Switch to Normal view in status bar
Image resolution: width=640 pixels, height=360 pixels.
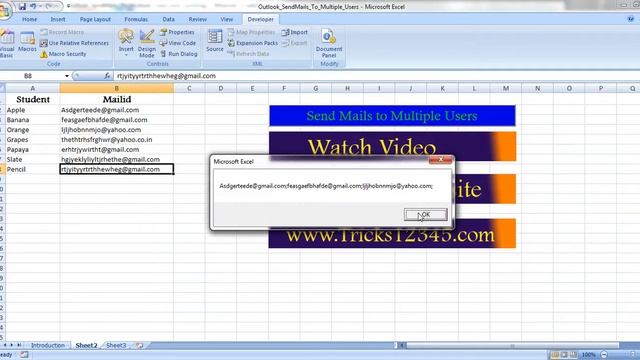point(555,355)
